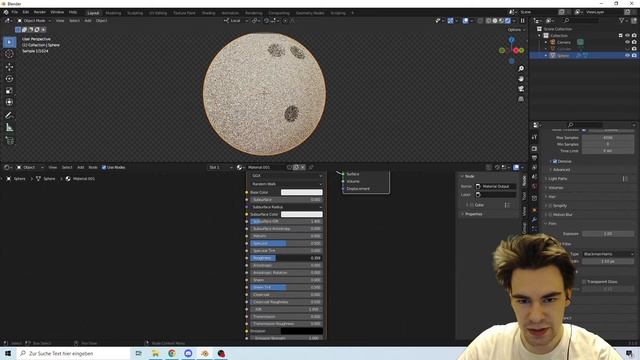
Task: Click the blue Z axis on the navigation gizmo
Action: (511, 40)
